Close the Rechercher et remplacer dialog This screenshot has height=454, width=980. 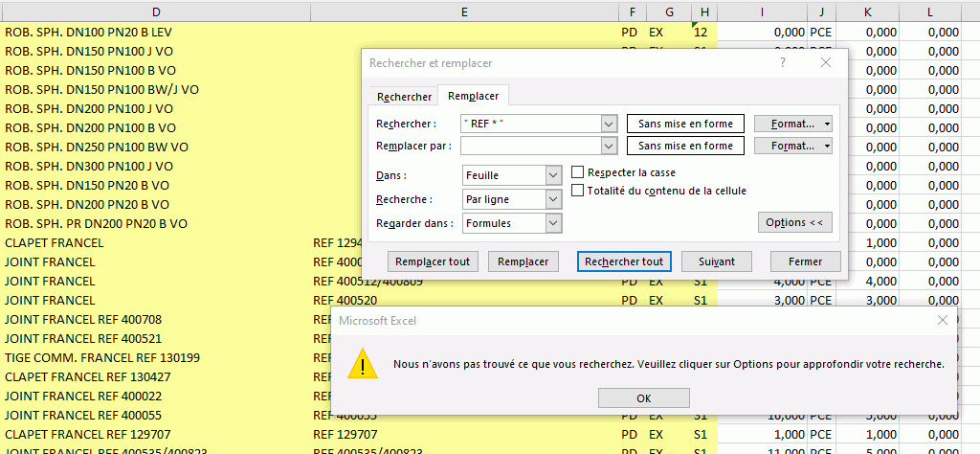pyautogui.click(x=826, y=62)
